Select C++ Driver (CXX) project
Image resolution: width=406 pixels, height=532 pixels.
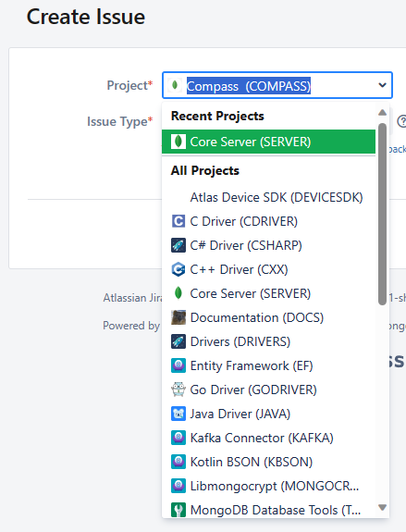coord(268,270)
